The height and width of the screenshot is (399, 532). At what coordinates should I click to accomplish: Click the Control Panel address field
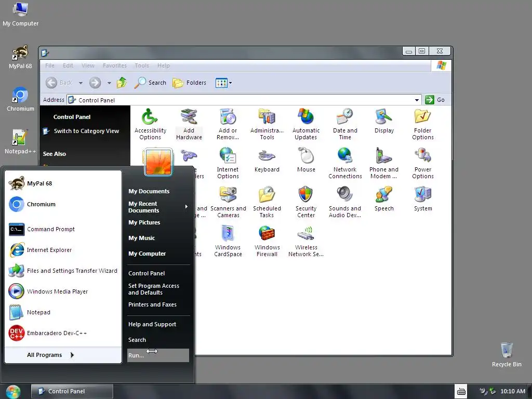coord(244,100)
